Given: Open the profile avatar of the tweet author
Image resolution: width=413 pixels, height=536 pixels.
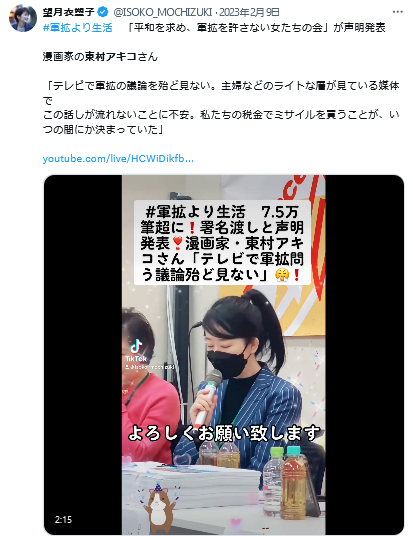Looking at the screenshot, I should coord(23,18).
